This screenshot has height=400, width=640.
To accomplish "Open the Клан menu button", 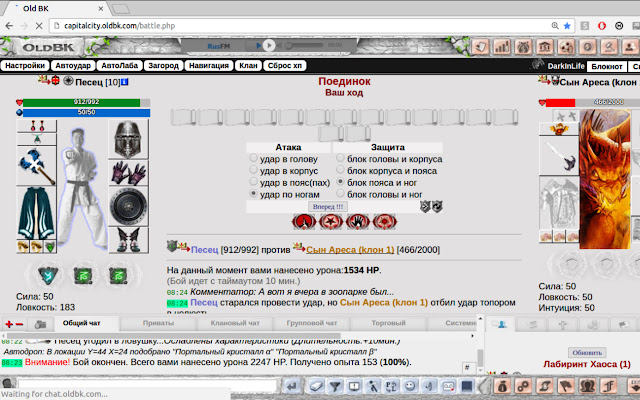I will (x=248, y=66).
